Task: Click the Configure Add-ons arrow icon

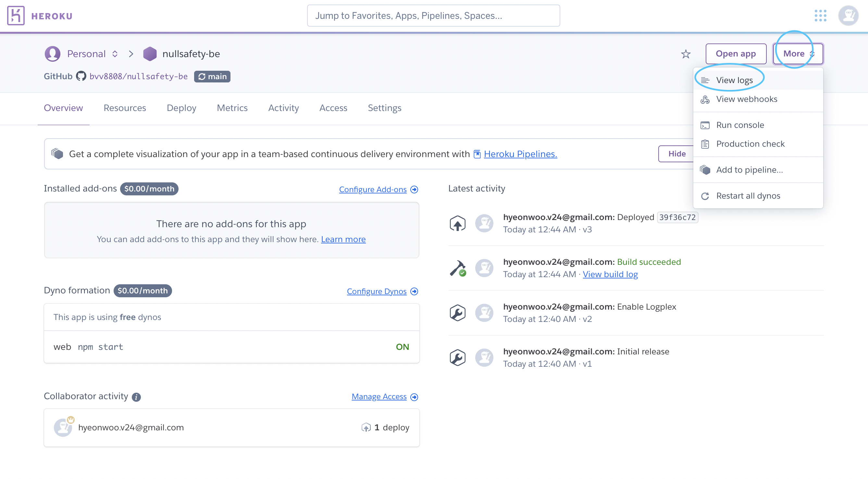Action: (415, 189)
